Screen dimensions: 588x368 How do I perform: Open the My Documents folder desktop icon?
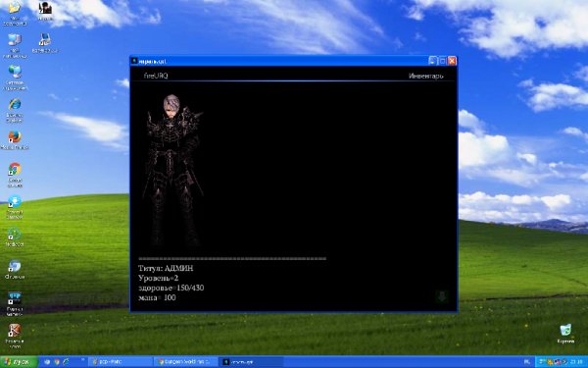click(x=15, y=13)
